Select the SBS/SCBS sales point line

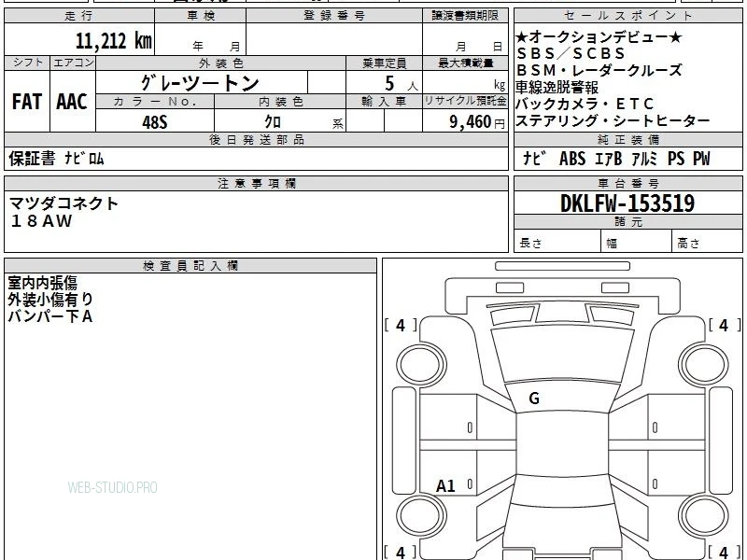(x=571, y=53)
